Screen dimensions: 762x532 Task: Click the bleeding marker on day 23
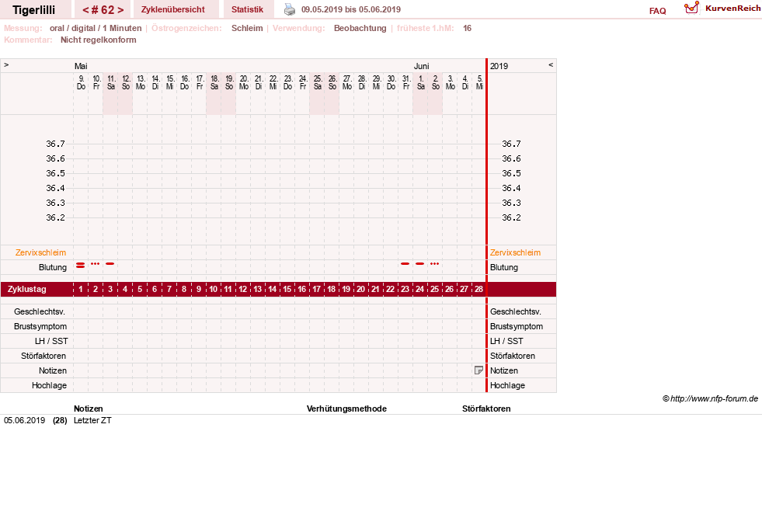point(405,264)
